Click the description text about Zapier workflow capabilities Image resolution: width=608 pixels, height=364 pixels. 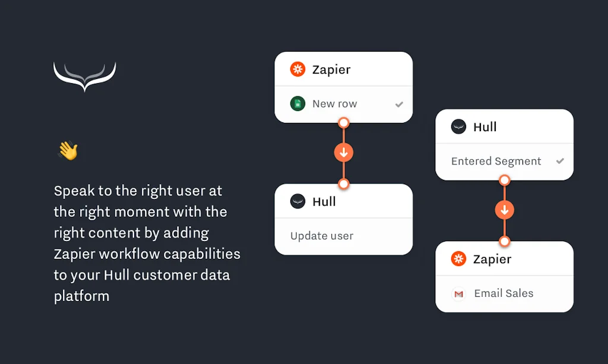pos(147,243)
